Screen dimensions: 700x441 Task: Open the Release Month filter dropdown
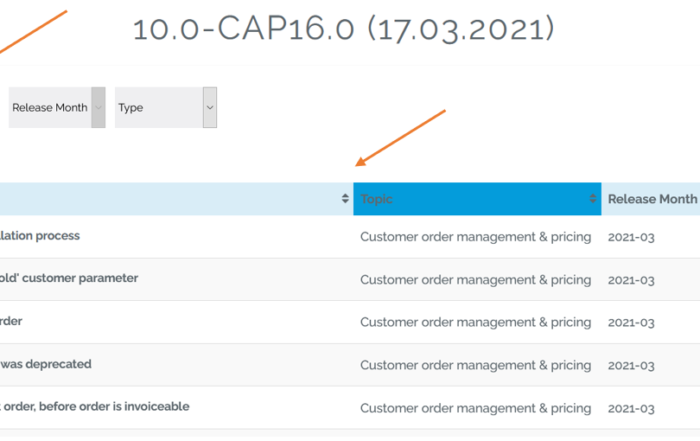click(x=57, y=108)
